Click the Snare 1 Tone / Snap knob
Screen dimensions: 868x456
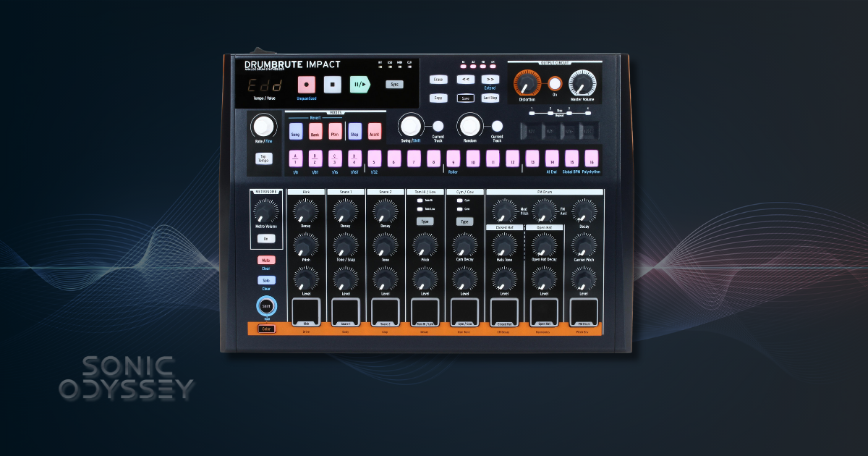tap(345, 244)
